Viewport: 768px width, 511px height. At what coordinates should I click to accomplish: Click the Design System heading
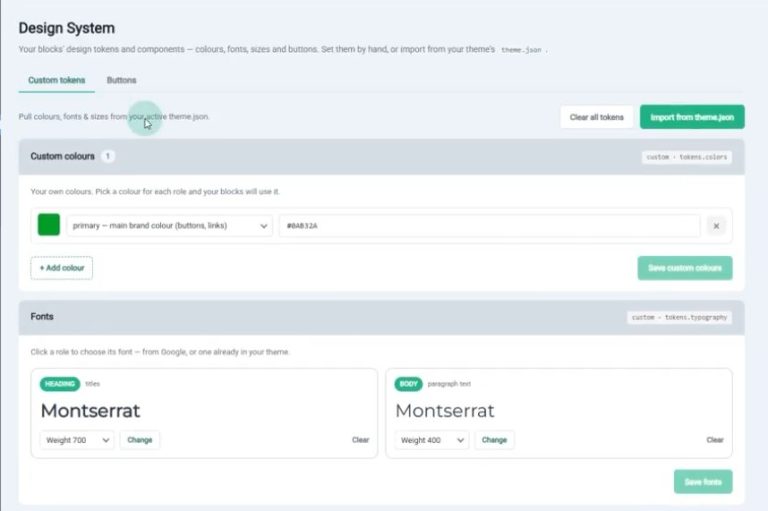pyautogui.click(x=67, y=28)
